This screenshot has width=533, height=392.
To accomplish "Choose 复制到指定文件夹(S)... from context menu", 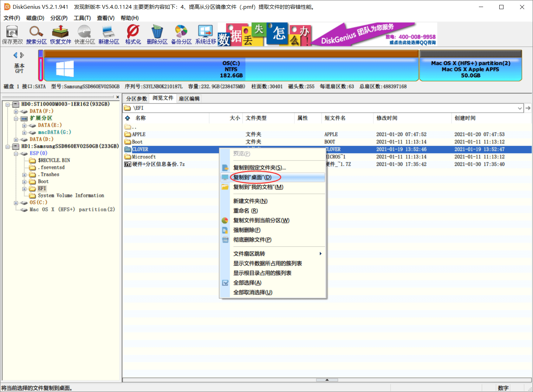I will [273, 168].
